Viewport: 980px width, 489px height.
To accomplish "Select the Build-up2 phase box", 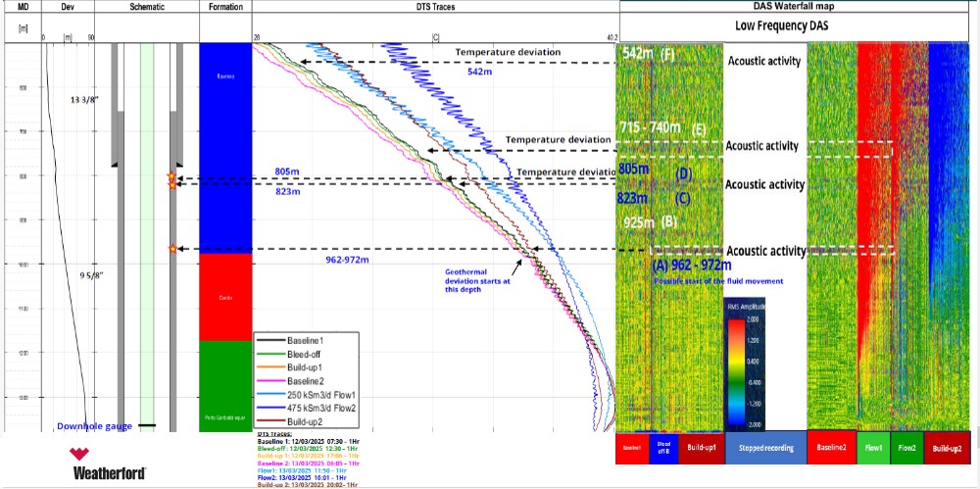I will point(948,448).
